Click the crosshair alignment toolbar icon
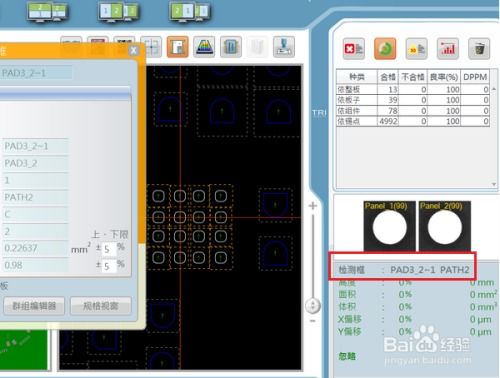 151,47
